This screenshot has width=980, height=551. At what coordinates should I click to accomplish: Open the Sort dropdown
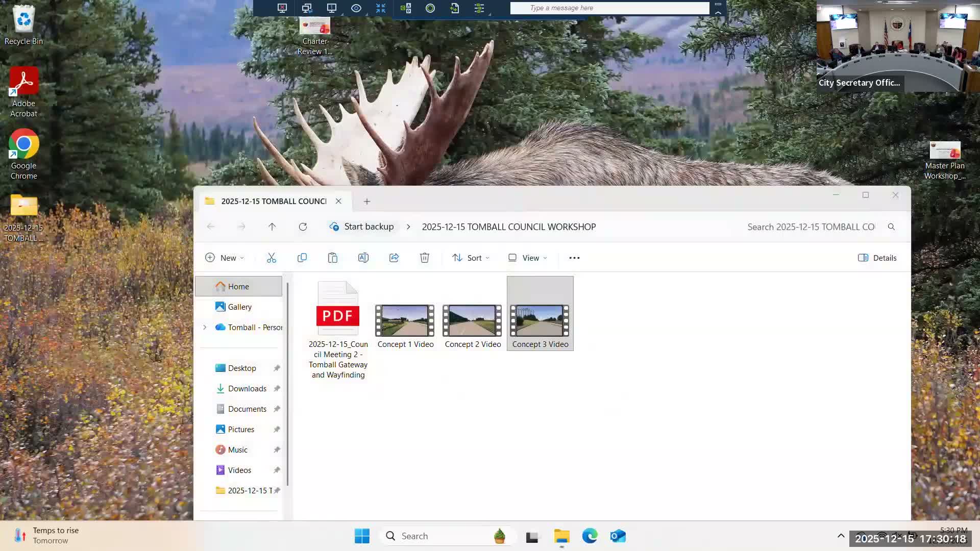tap(471, 258)
